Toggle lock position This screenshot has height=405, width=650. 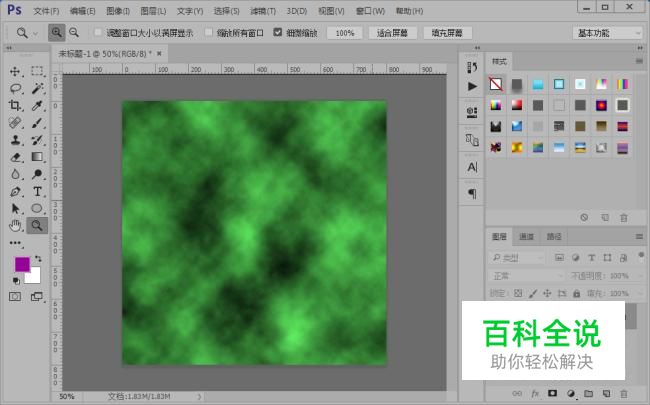[x=547, y=293]
